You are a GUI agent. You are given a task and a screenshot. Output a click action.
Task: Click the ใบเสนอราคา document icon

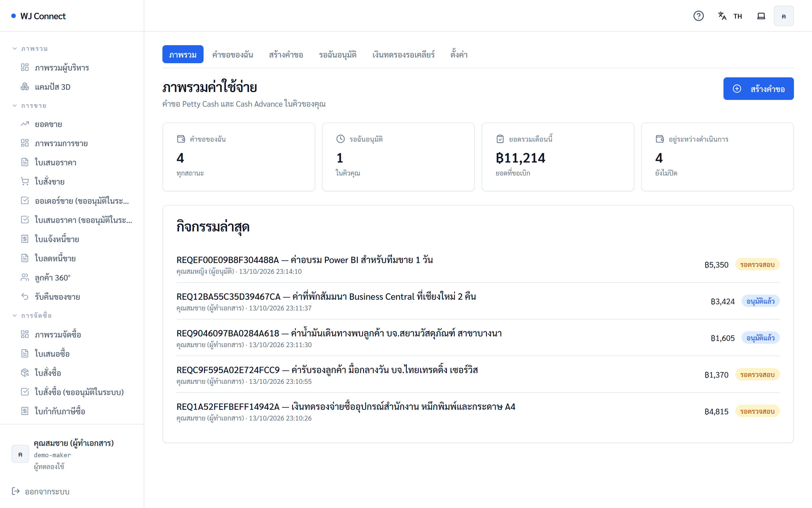pos(25,162)
